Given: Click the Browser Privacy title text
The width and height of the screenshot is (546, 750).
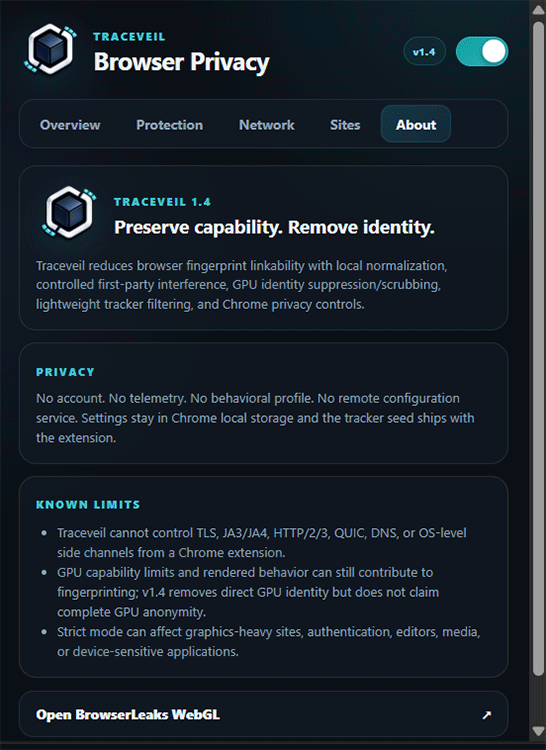Looking at the screenshot, I should [x=181, y=62].
